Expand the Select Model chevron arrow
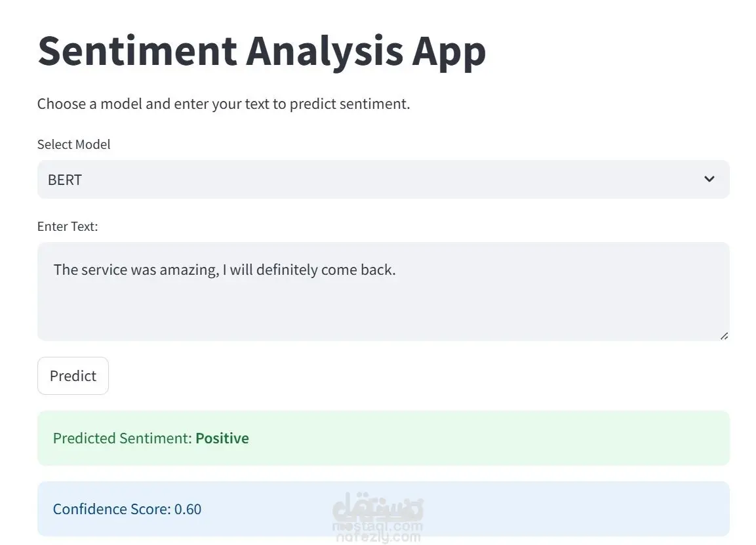756x545 pixels. (x=709, y=179)
